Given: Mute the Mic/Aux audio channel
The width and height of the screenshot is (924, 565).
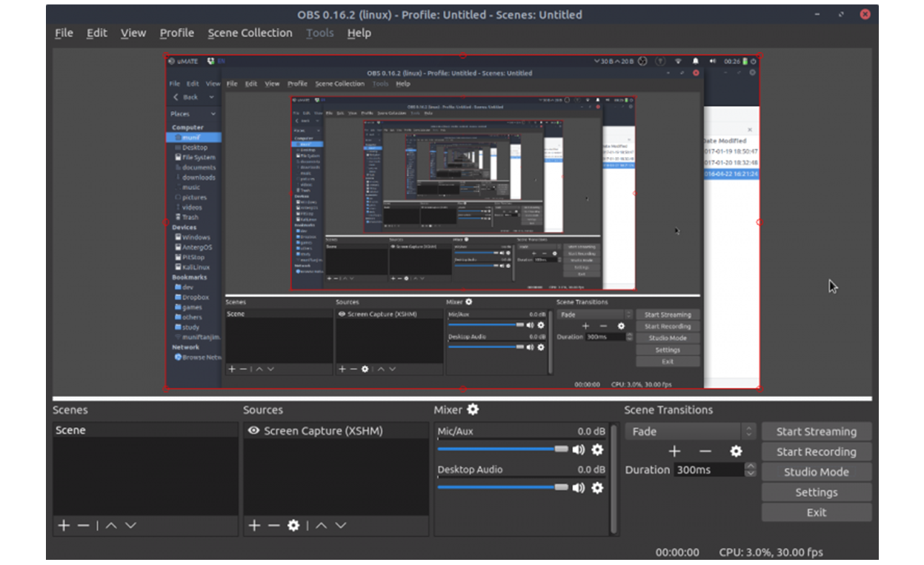Looking at the screenshot, I should pos(579,449).
